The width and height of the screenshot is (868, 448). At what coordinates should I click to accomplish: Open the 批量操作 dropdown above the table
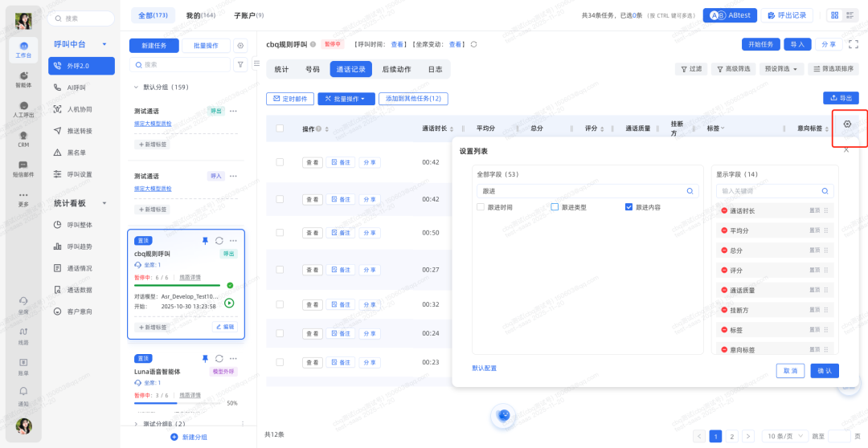point(346,99)
